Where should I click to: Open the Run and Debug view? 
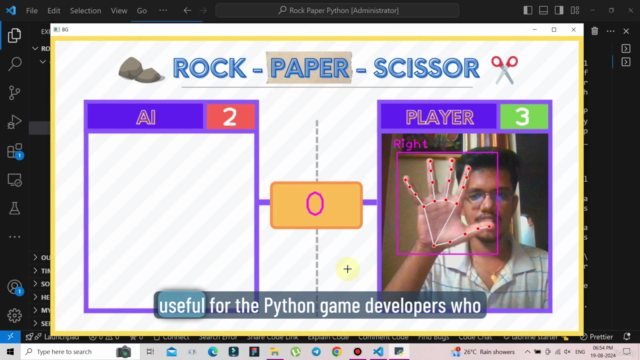(x=14, y=122)
